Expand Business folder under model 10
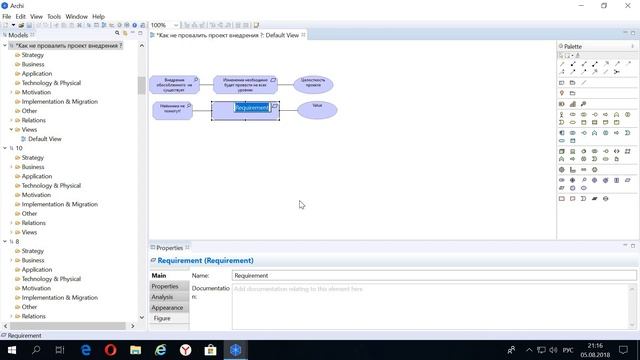This screenshot has width=640, height=360. 11,167
